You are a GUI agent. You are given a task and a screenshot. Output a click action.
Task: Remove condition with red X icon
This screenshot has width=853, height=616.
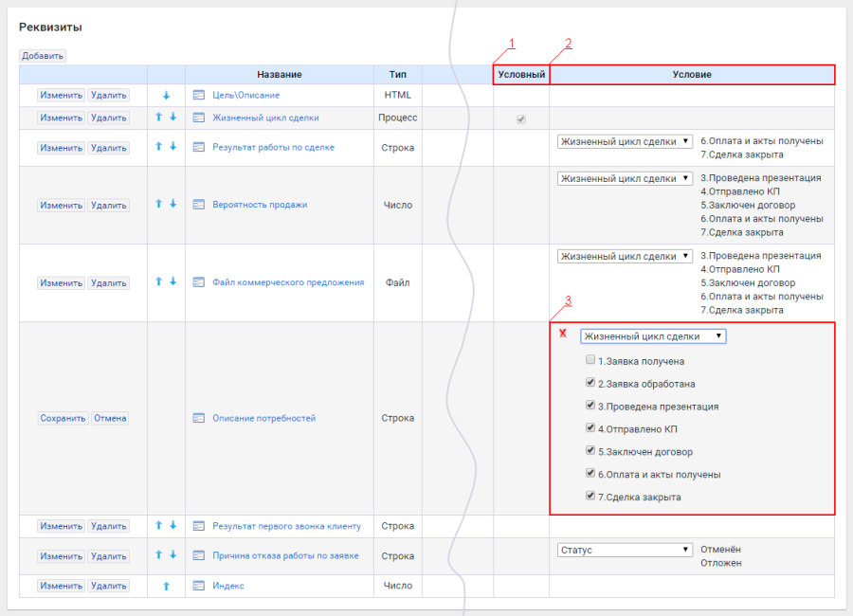coord(563,333)
